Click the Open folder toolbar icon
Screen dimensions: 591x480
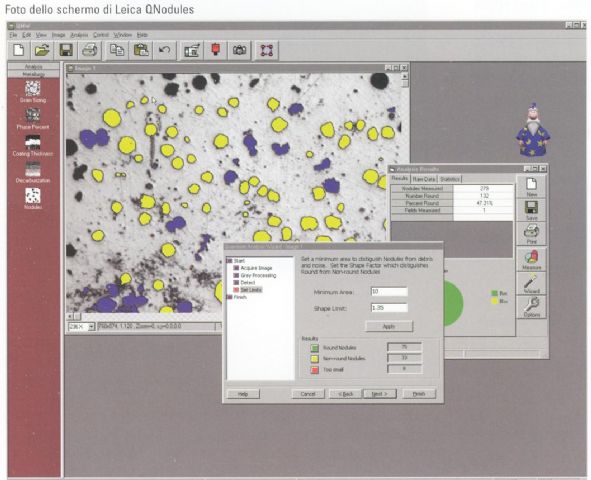[x=43, y=50]
